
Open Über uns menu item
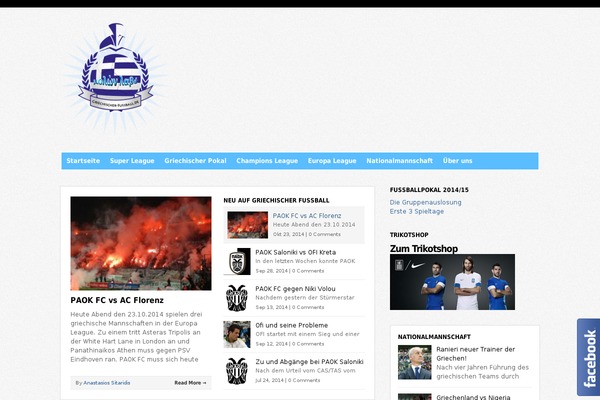(457, 161)
